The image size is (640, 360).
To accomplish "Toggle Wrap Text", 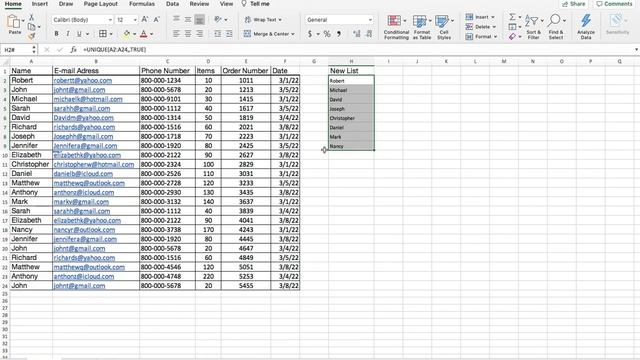I will coord(262,20).
